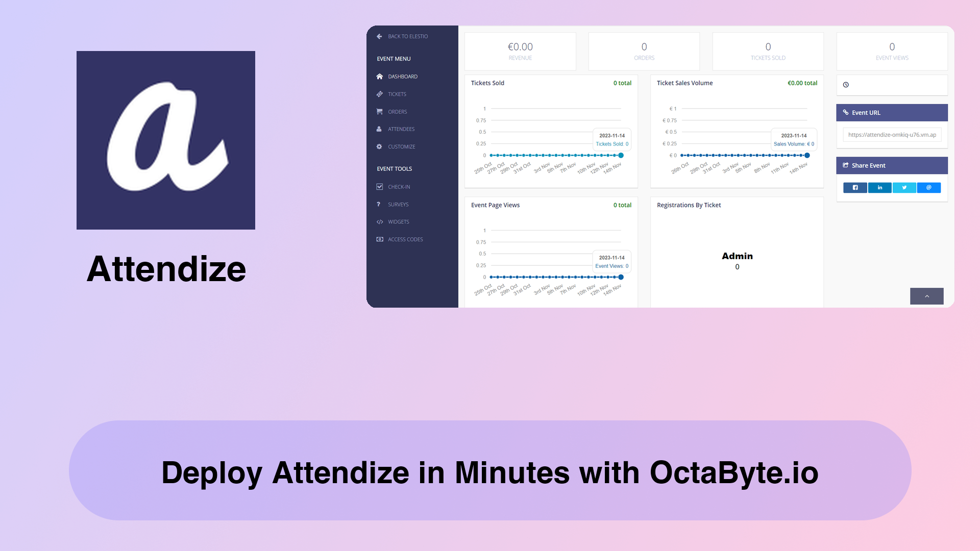Click the Event URL input field
The image size is (980, 551).
(892, 135)
